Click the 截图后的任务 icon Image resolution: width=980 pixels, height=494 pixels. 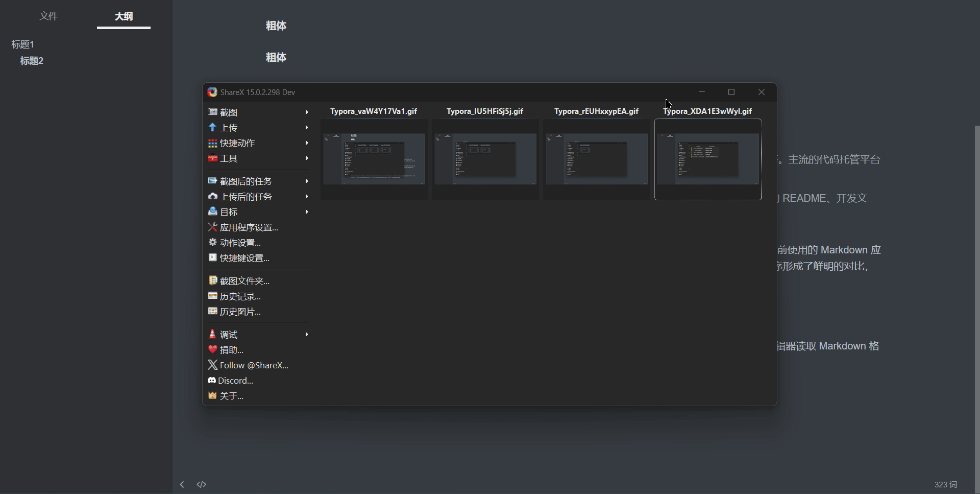pos(213,181)
